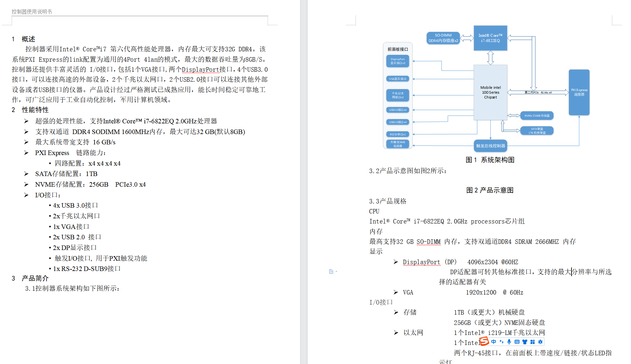Click the heading 3 产品简介

[x=30, y=278]
